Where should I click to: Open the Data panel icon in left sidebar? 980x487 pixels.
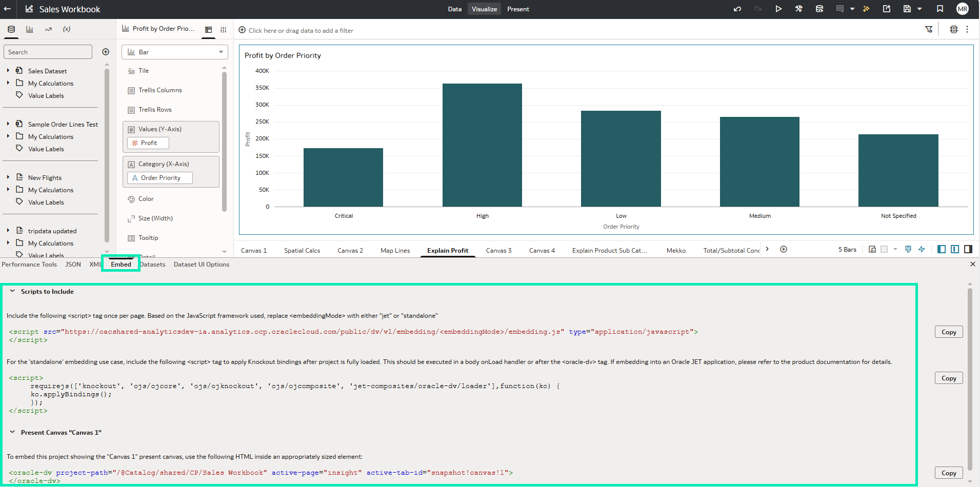[11, 29]
